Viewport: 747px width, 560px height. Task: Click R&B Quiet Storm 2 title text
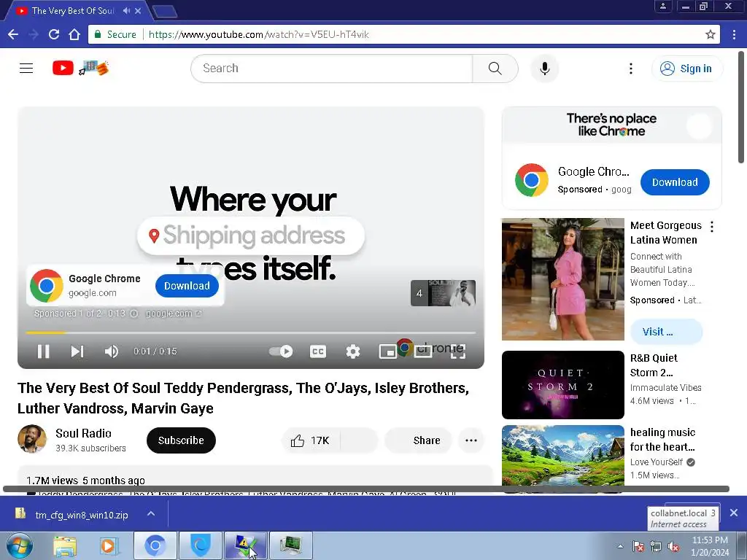coord(654,365)
